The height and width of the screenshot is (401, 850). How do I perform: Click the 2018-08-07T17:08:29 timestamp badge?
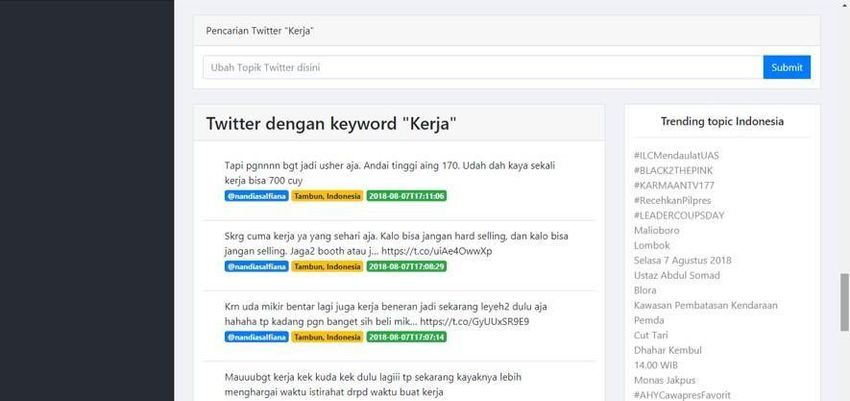tap(407, 267)
